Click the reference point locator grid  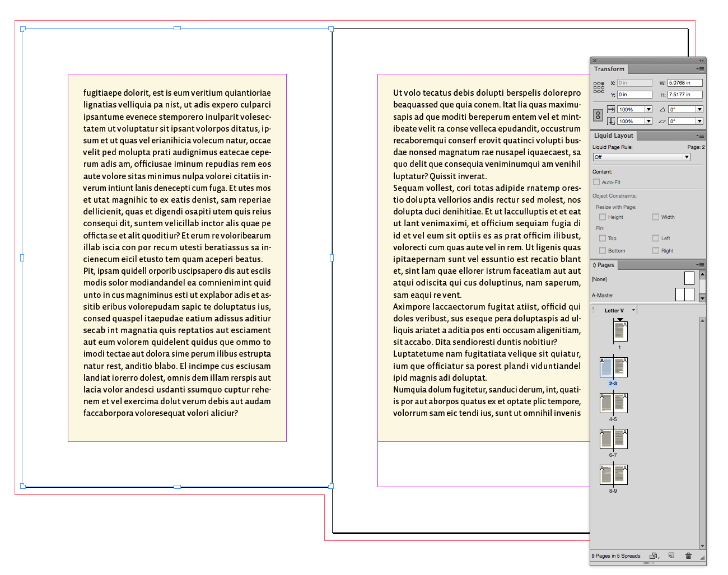(x=599, y=87)
